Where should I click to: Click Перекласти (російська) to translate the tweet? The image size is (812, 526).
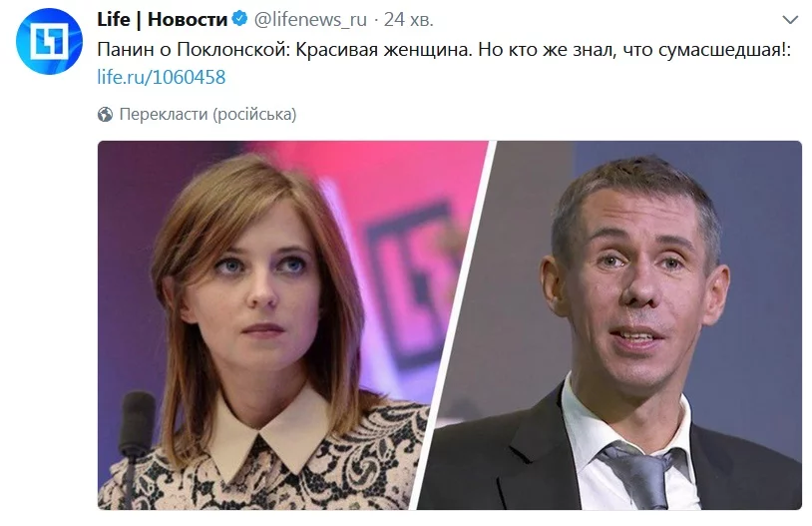pos(207,114)
